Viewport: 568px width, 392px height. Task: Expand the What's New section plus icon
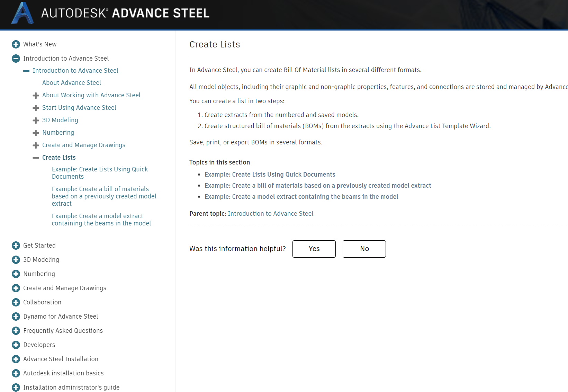click(x=16, y=44)
